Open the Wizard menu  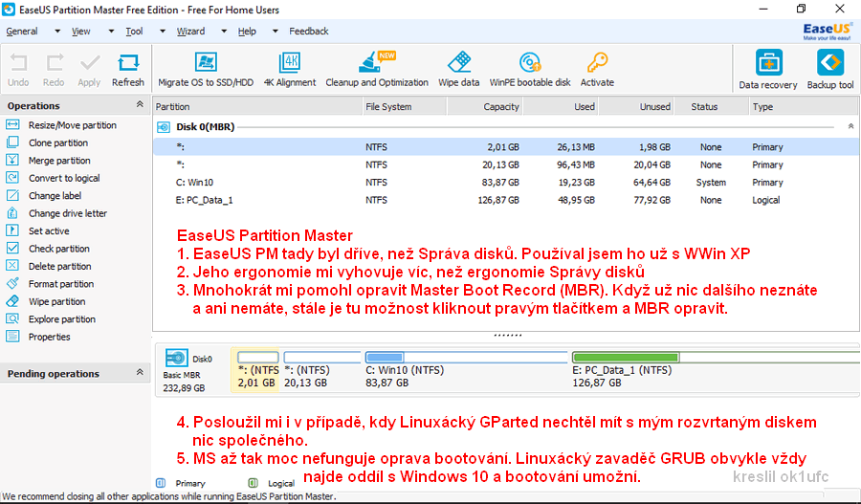click(190, 32)
